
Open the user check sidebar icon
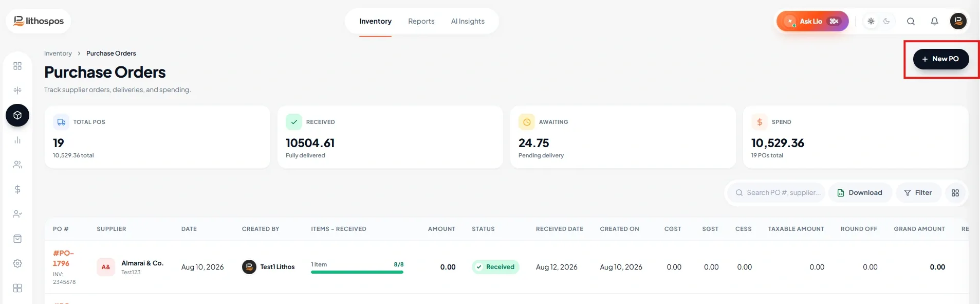17,214
